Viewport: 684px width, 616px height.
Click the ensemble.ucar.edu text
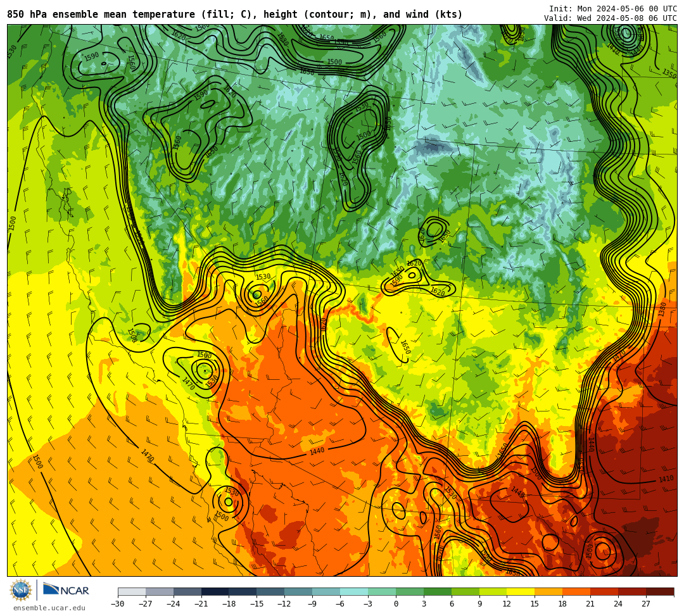point(49,608)
